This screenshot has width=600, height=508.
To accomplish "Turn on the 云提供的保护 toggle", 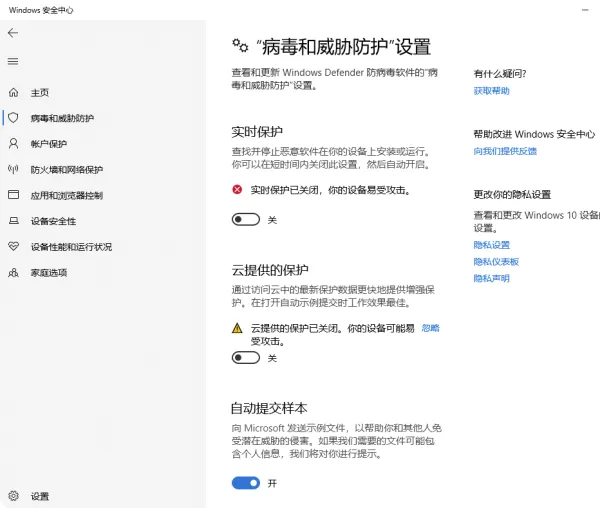I will [x=245, y=357].
